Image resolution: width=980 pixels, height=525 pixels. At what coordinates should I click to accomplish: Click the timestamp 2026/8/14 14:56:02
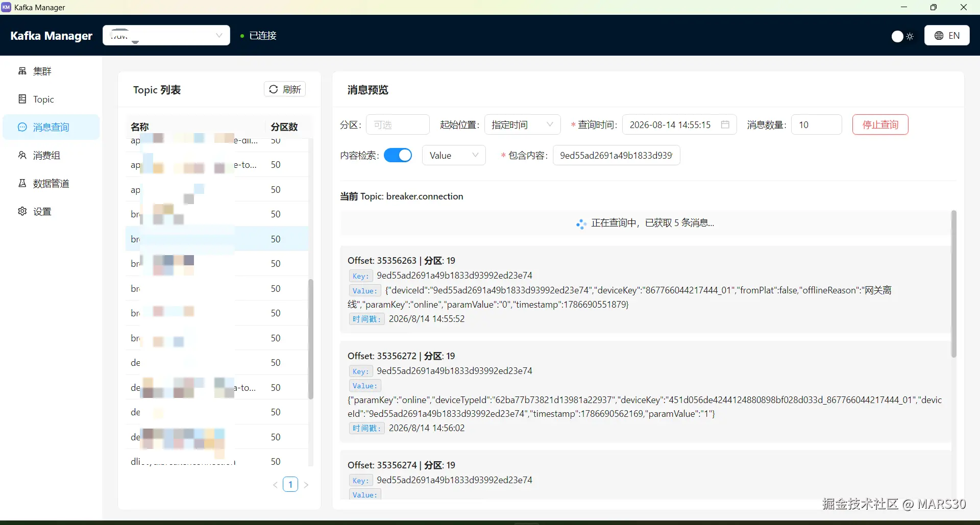pos(427,428)
